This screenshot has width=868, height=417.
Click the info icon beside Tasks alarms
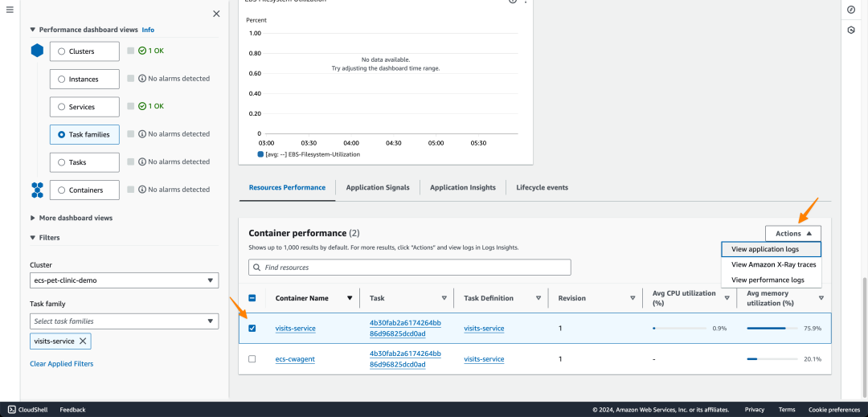tap(142, 161)
